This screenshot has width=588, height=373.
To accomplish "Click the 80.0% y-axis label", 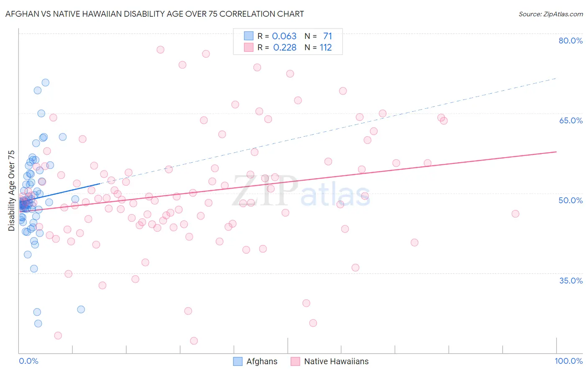I will [570, 41].
